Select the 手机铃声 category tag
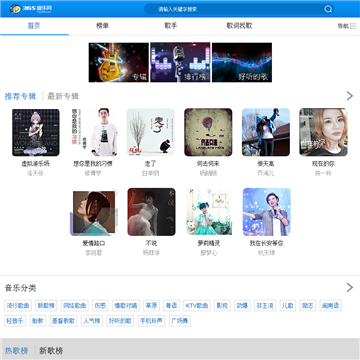This screenshot has height=360, width=360. point(151,321)
